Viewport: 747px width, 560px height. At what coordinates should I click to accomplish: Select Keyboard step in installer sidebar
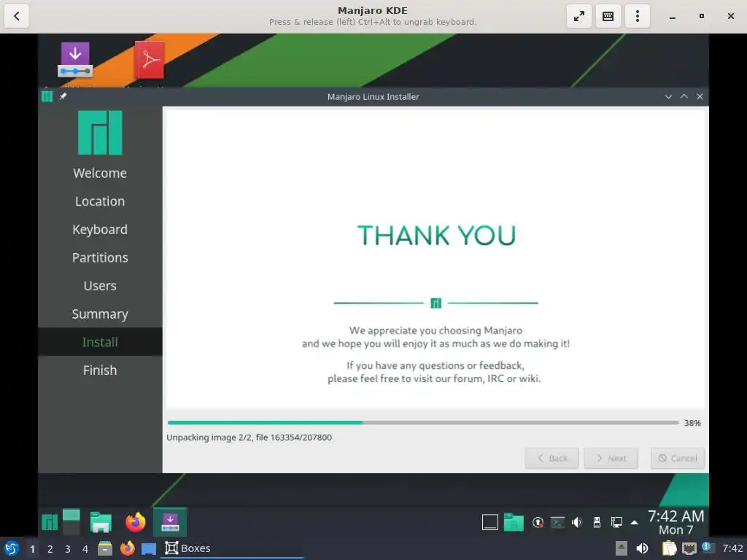[100, 229]
